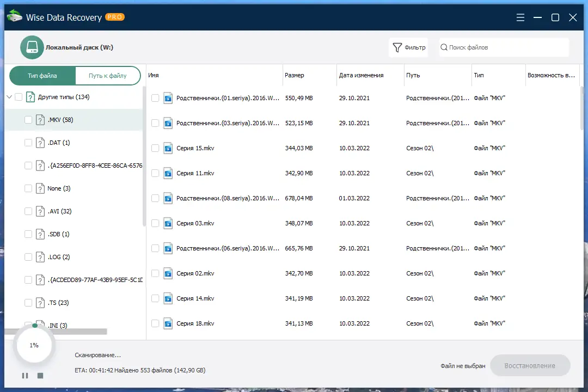
Task: Collapse the Другие типы tree node
Action: (x=9, y=97)
